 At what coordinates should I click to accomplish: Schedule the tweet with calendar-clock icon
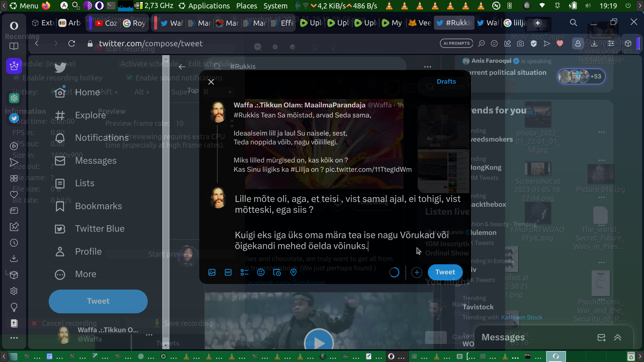pos(277,272)
